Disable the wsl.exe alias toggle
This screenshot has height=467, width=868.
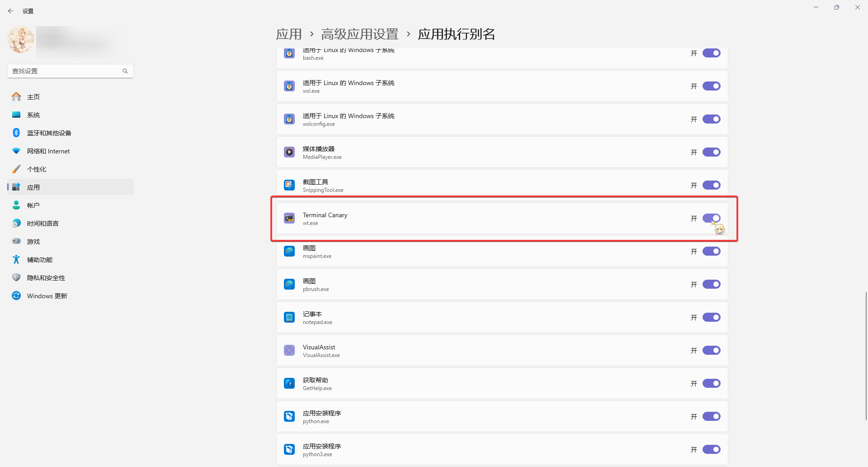pyautogui.click(x=711, y=86)
